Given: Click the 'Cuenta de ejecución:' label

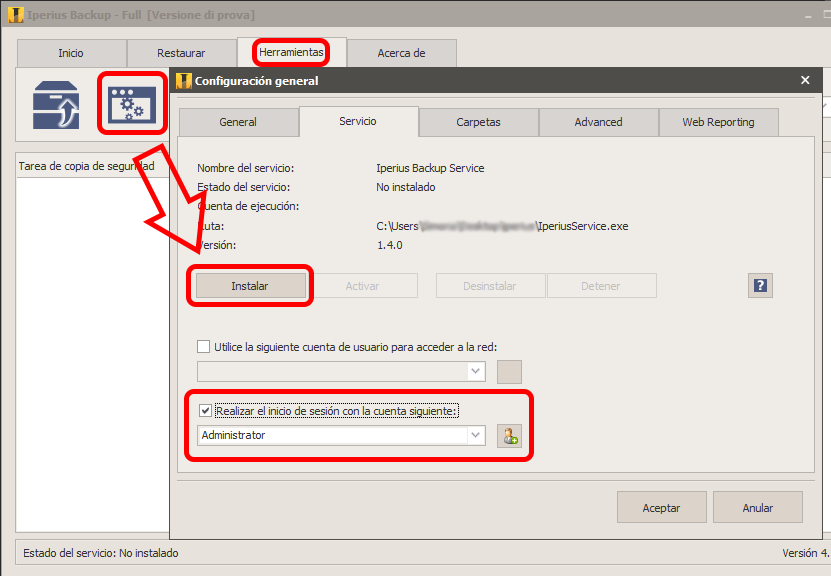Looking at the screenshot, I should click(x=248, y=206).
